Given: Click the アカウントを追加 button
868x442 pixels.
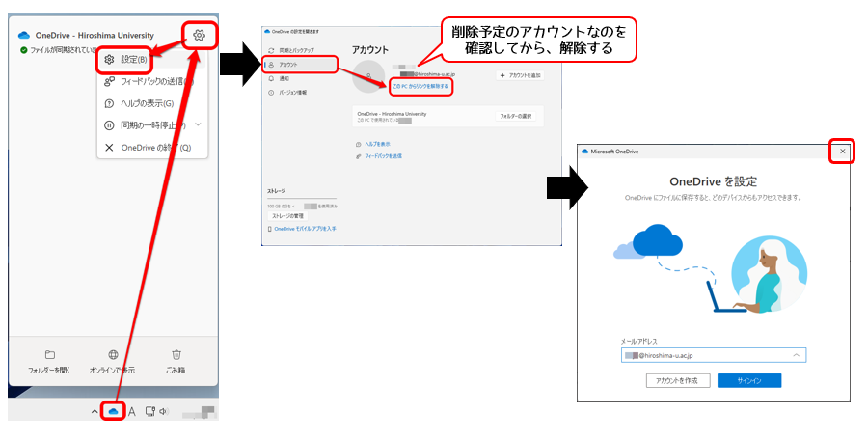Looking at the screenshot, I should 520,75.
